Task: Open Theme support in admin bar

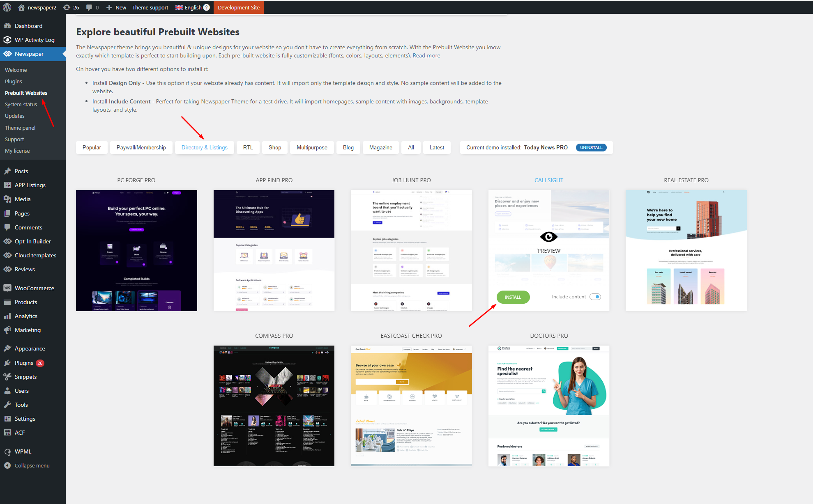Action: tap(150, 7)
